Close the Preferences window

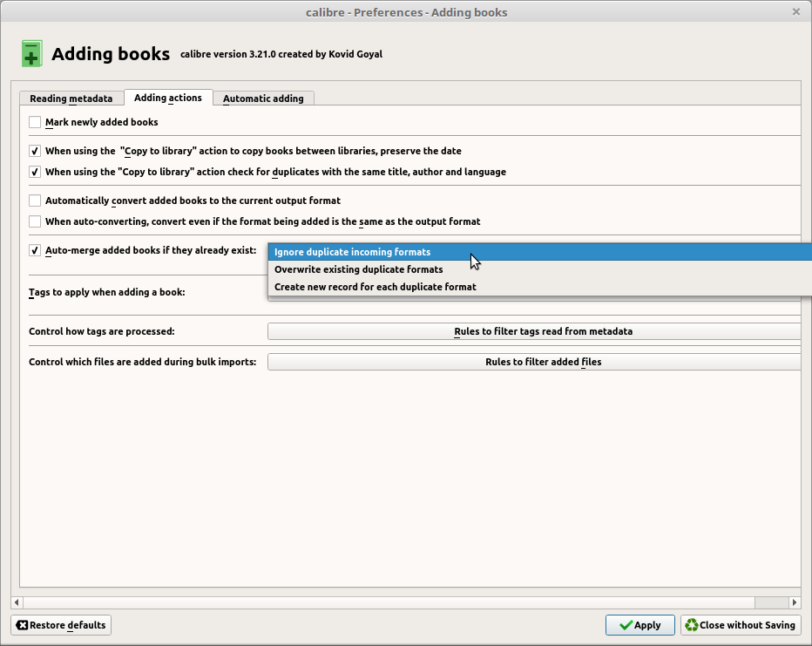(x=796, y=11)
